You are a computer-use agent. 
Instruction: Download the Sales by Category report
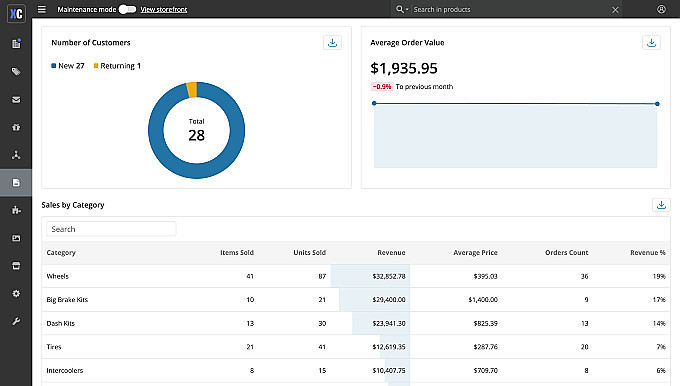(661, 205)
